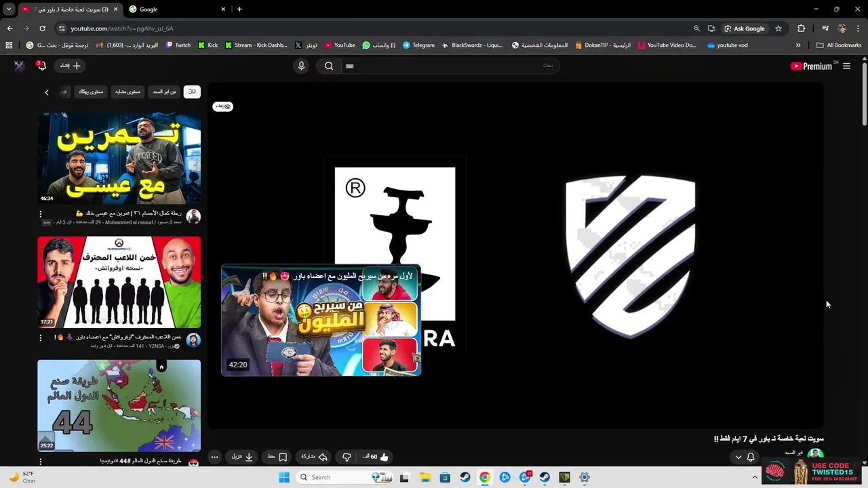Screen dimensions: 868x488
Task: Hide the end-screen suggestion with eye toggle
Action: pos(223,106)
